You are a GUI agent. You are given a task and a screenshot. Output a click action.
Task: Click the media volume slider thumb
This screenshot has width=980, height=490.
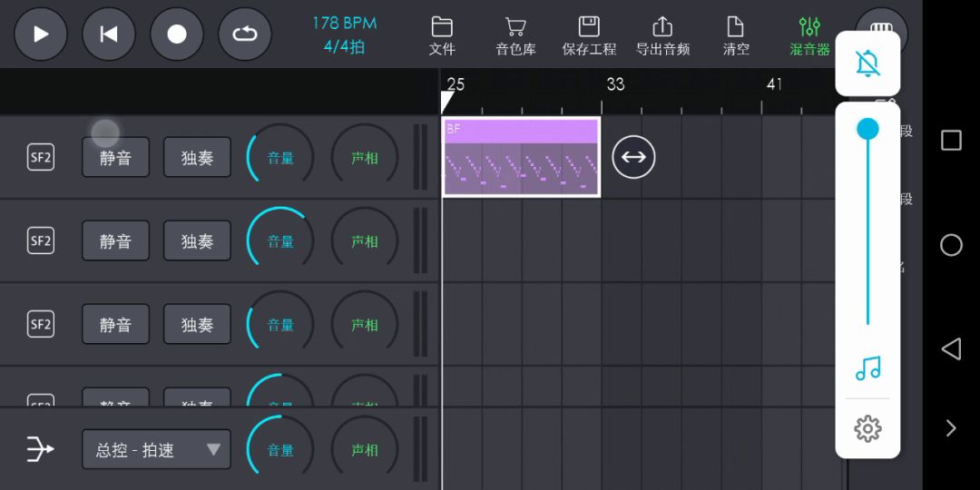coord(867,130)
